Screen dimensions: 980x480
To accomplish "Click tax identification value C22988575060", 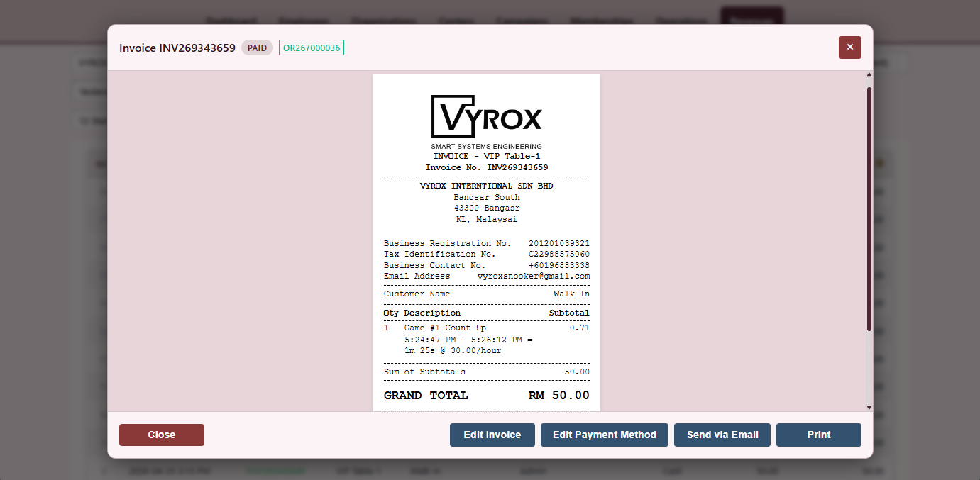I will pos(559,254).
